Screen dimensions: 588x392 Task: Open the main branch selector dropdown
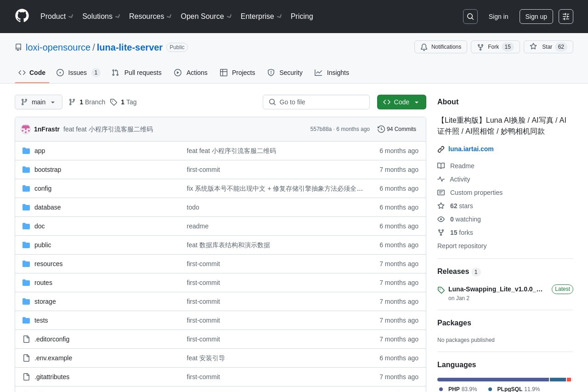point(39,102)
